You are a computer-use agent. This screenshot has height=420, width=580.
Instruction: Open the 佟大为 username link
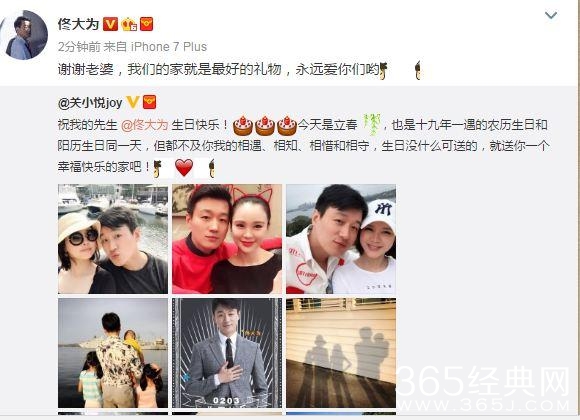[78, 24]
